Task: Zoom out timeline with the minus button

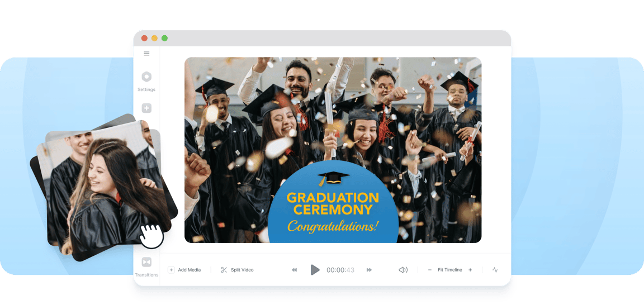Action: click(429, 270)
